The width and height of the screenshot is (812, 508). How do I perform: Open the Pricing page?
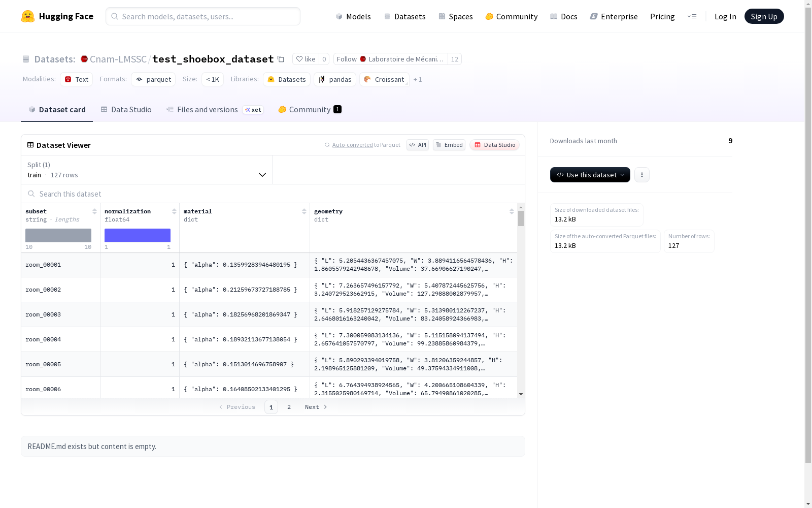coord(662,16)
